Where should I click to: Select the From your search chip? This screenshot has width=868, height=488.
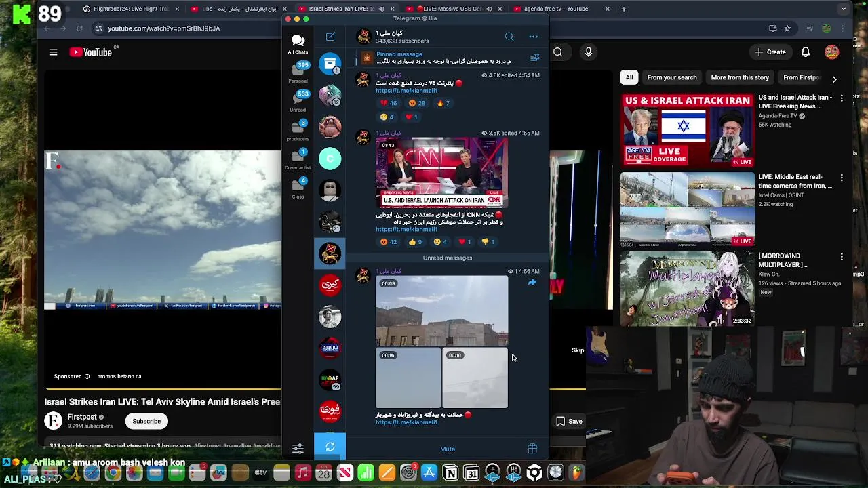672,77
